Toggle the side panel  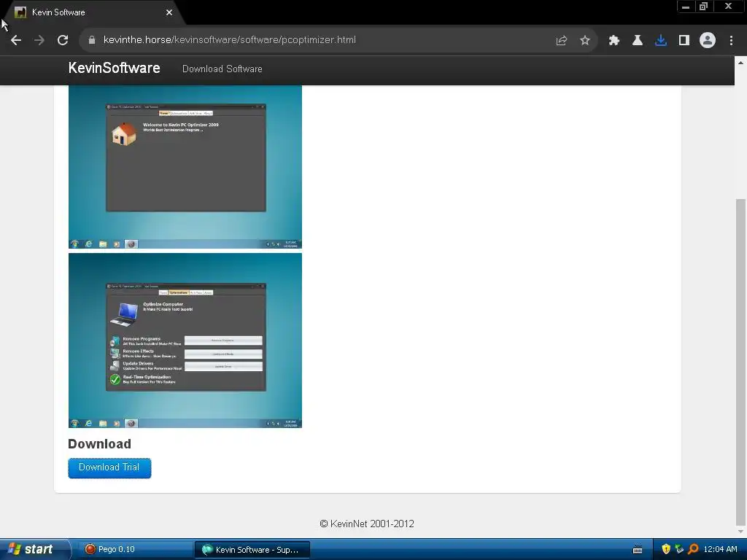pyautogui.click(x=684, y=41)
